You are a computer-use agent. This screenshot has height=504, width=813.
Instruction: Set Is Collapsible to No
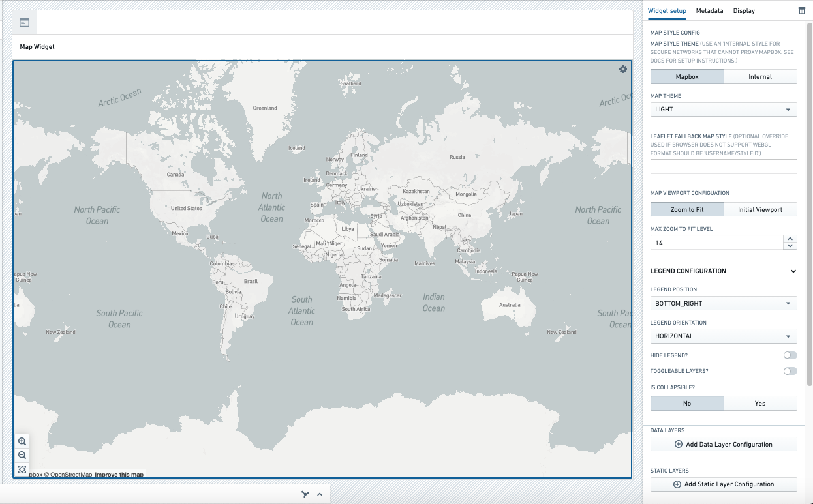(x=687, y=404)
